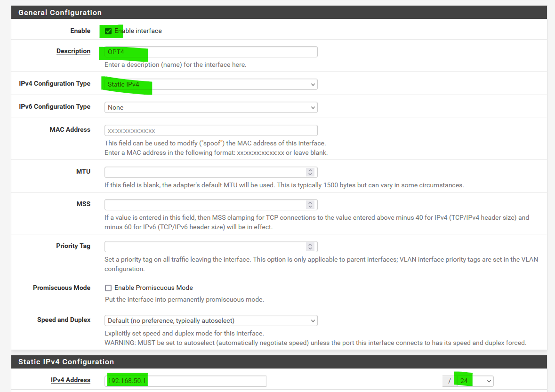
Task: Click the 'Enter a description (name)' help text
Action: (x=175, y=65)
